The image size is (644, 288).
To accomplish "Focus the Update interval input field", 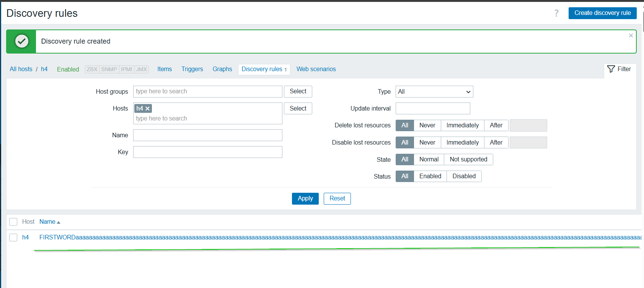I will [432, 109].
